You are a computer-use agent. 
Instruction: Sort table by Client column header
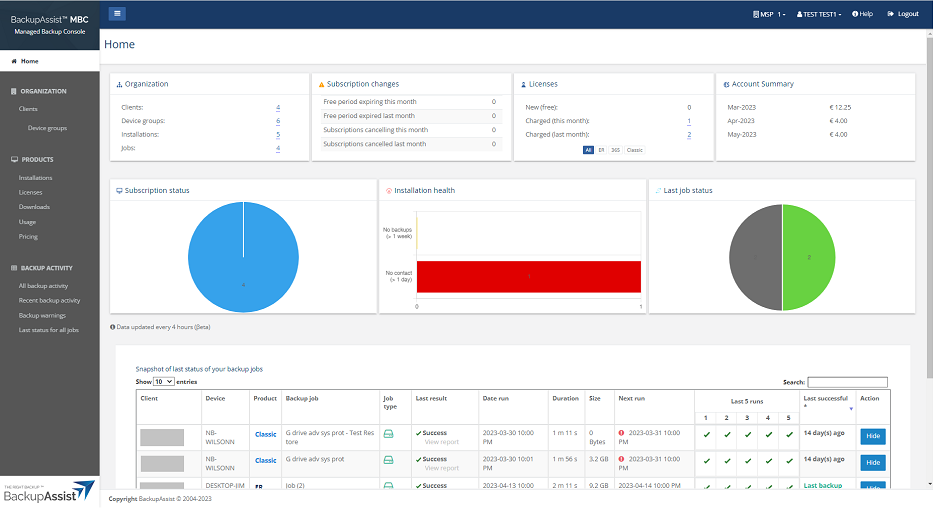[169, 407]
